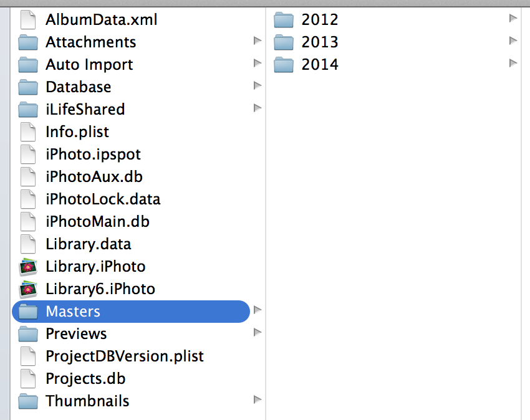Click the Attachments folder icon
The width and height of the screenshot is (530, 420).
[28, 42]
